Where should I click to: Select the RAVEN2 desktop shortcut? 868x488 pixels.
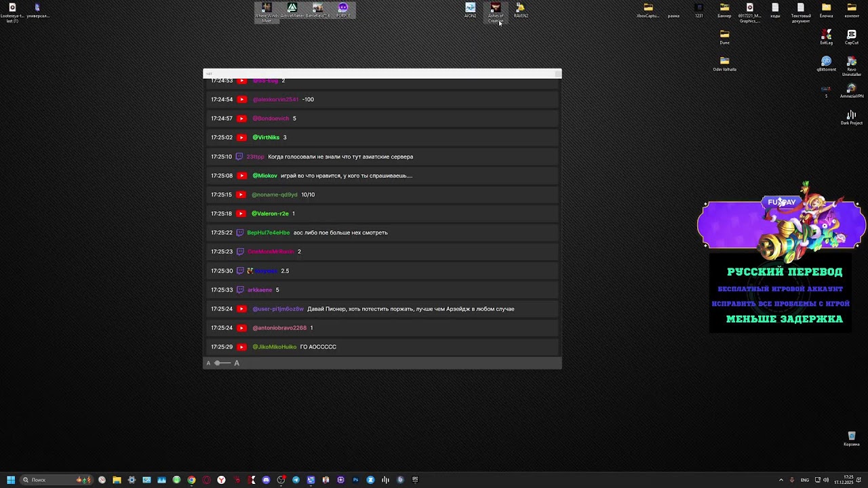click(521, 10)
